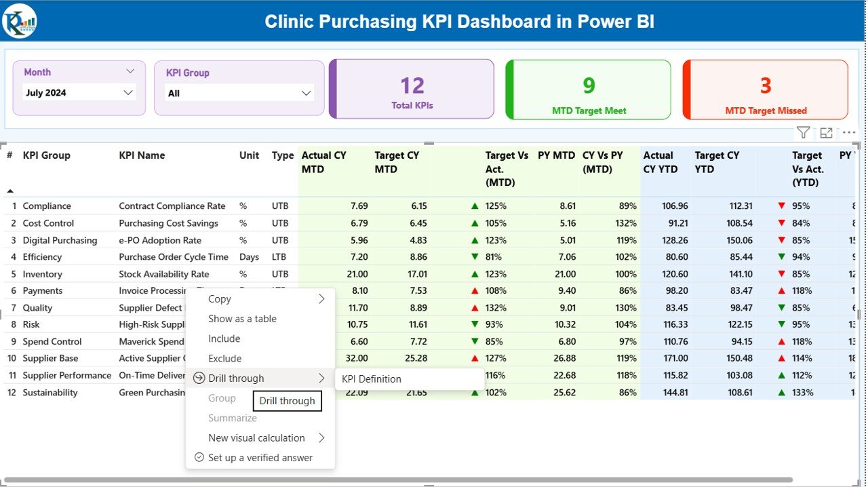Open the More options ellipsis on the table

[x=849, y=133]
